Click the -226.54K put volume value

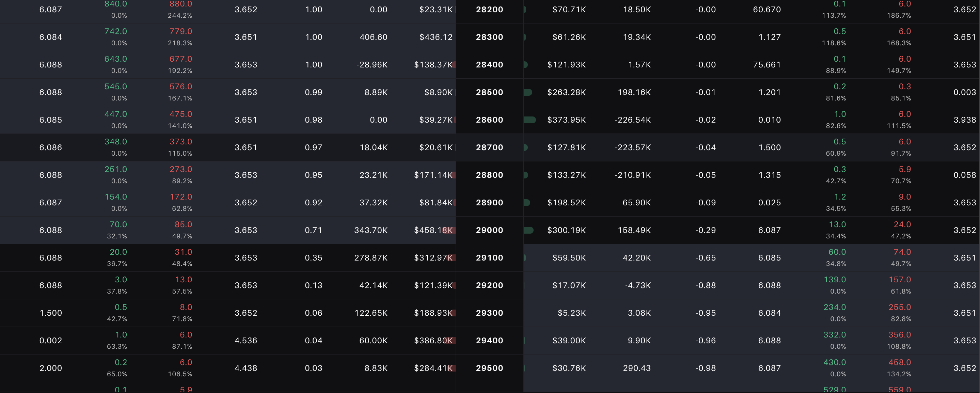coord(633,120)
